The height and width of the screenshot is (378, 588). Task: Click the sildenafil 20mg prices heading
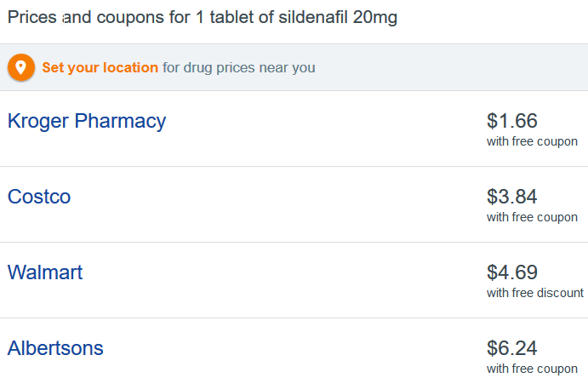point(203,17)
